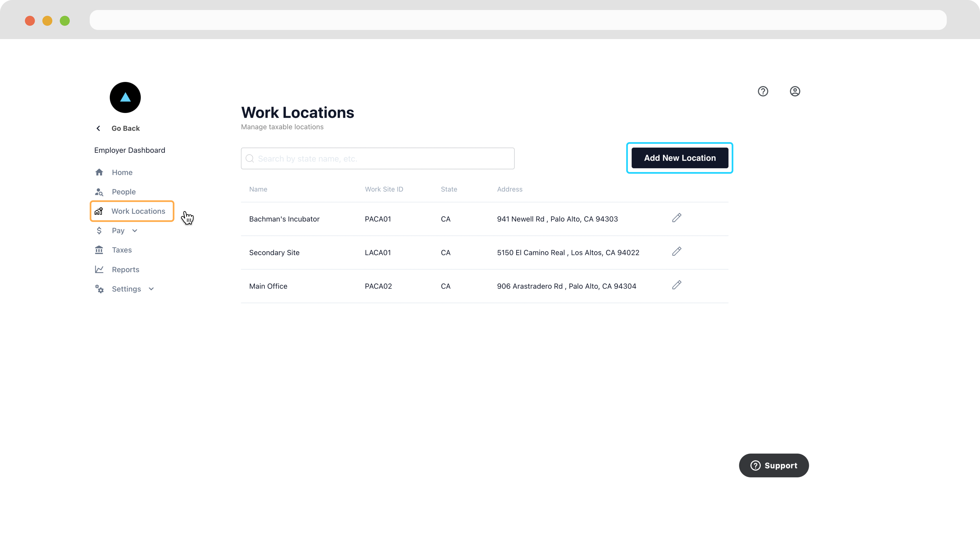Click pencil icon for Secondary Site

(x=676, y=251)
